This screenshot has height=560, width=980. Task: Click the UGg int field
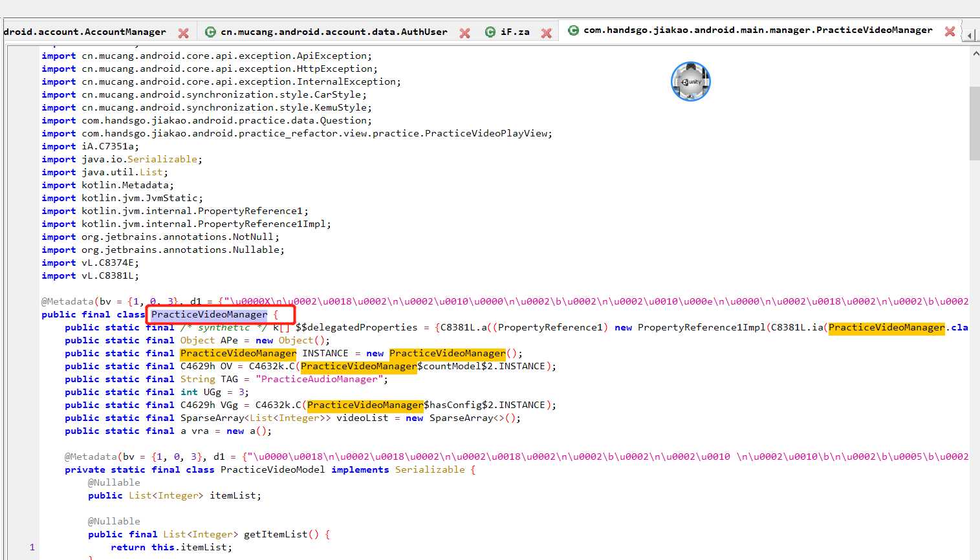pyautogui.click(x=157, y=392)
